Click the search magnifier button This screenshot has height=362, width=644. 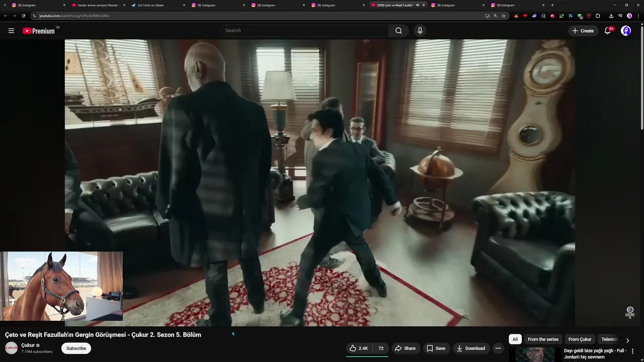point(398,31)
